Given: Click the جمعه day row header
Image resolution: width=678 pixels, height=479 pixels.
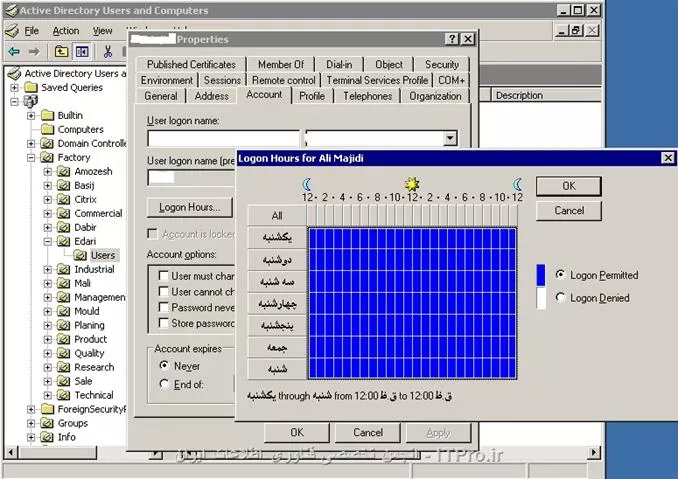Looking at the screenshot, I should click(x=277, y=347).
